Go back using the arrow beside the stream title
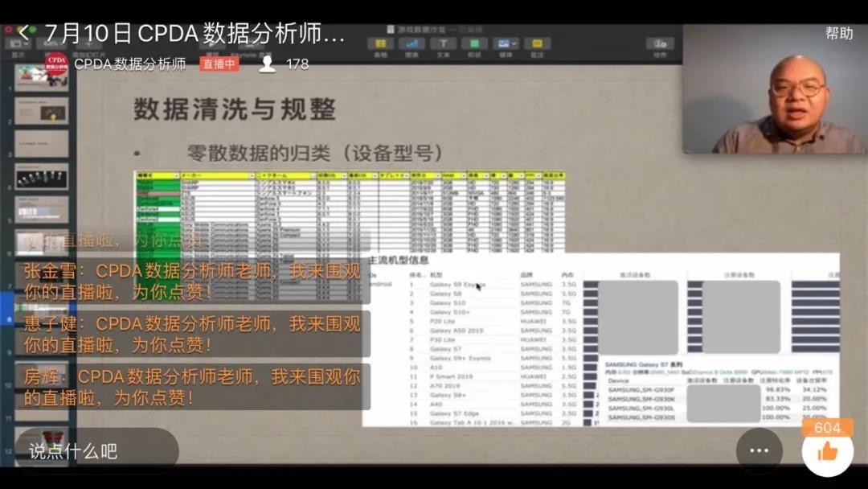 pyautogui.click(x=23, y=33)
